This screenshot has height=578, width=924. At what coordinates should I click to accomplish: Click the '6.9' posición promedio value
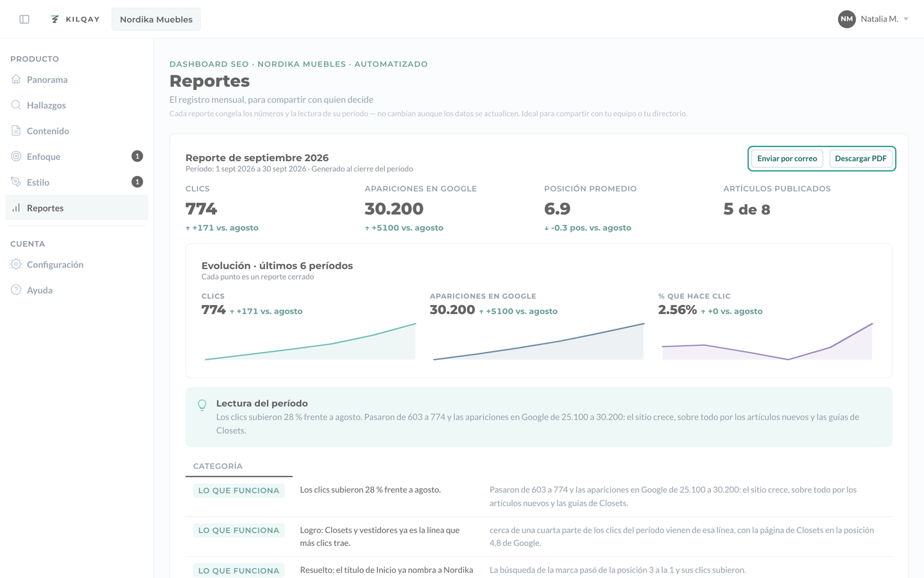557,209
